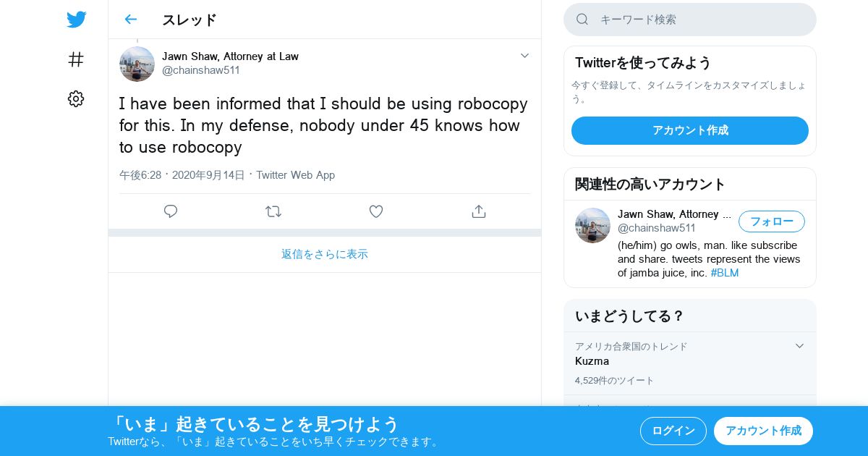
Task: Click the retweet icon under the tweet
Action: (273, 211)
